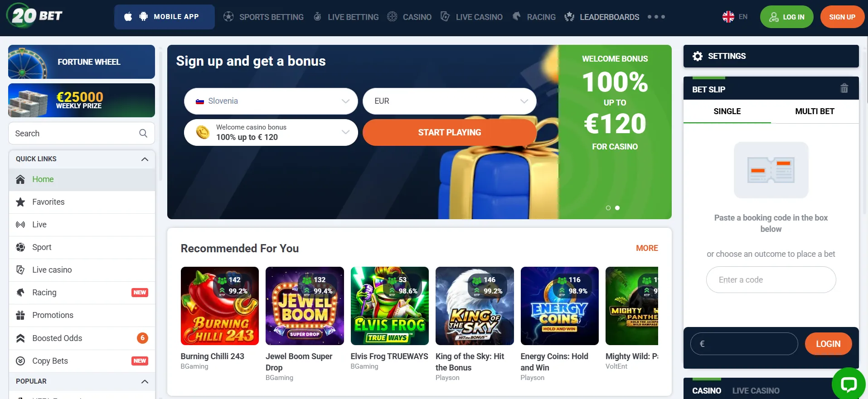Click the booking code entry field
Viewport: 868px width, 399px height.
(x=771, y=279)
